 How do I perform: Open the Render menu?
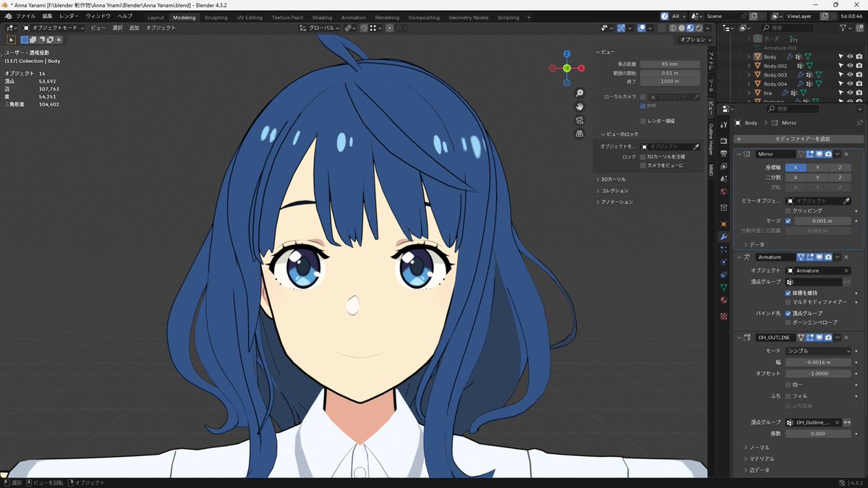(x=69, y=16)
